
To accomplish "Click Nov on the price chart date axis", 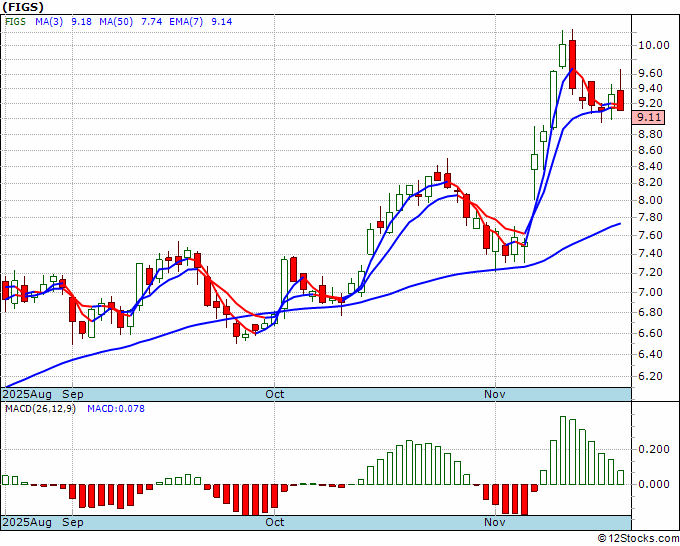I will (495, 394).
